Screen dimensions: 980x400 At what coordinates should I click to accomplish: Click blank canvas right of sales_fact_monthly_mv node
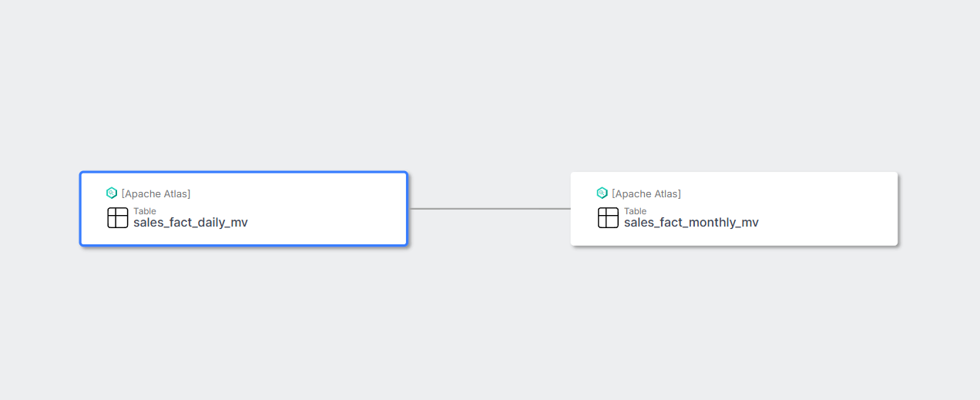point(940,209)
